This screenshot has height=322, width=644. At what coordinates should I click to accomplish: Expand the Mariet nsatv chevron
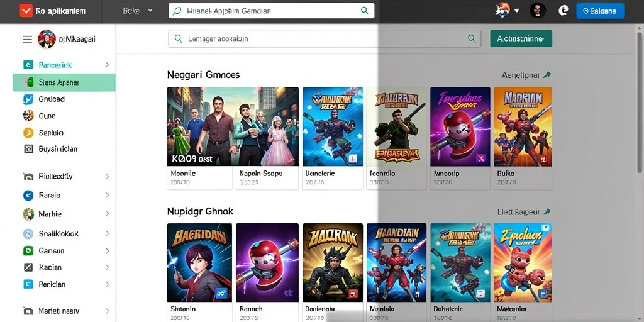pyautogui.click(x=107, y=311)
